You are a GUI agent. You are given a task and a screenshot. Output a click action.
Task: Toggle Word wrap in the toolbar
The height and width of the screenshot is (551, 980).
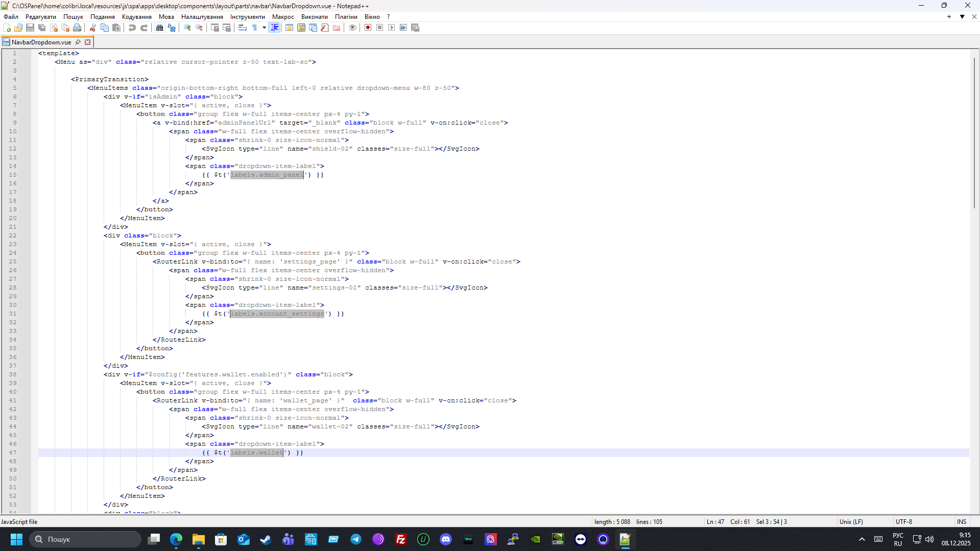[243, 28]
